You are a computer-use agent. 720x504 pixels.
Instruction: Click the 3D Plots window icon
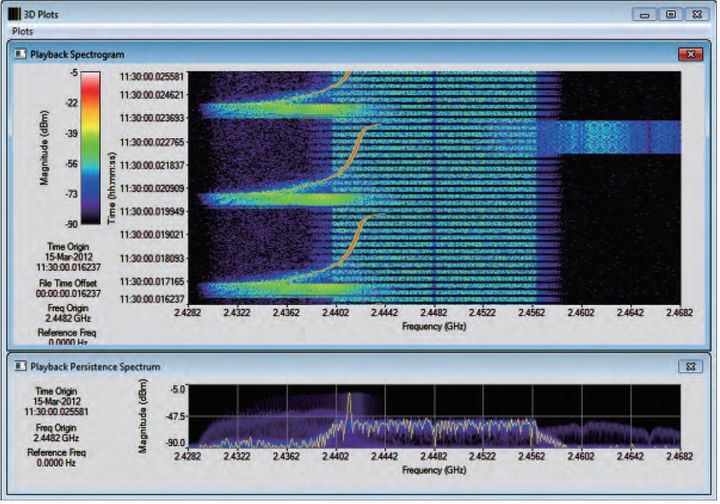click(x=13, y=13)
